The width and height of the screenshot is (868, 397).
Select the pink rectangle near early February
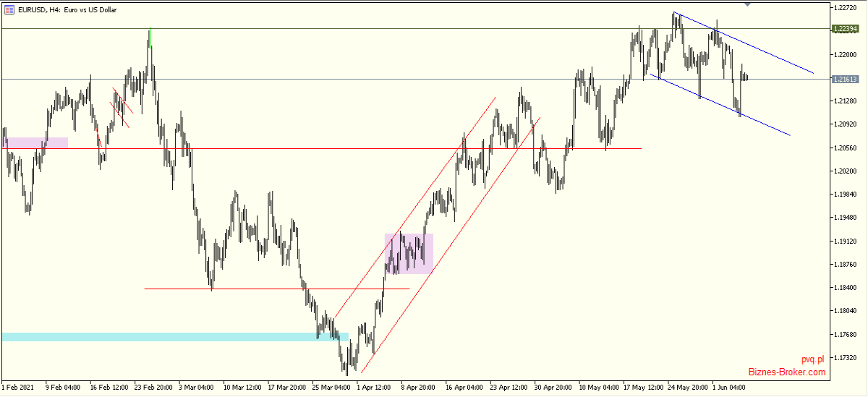click(x=35, y=142)
